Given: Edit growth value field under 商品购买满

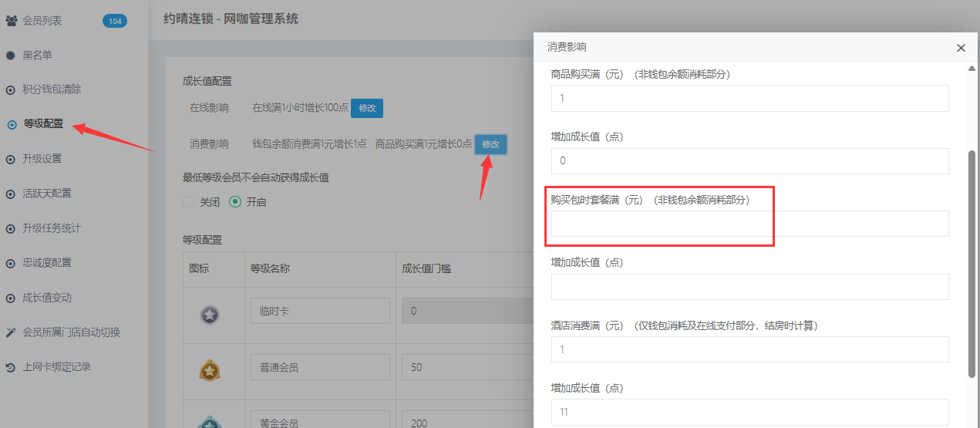Looking at the screenshot, I should pyautogui.click(x=749, y=161).
